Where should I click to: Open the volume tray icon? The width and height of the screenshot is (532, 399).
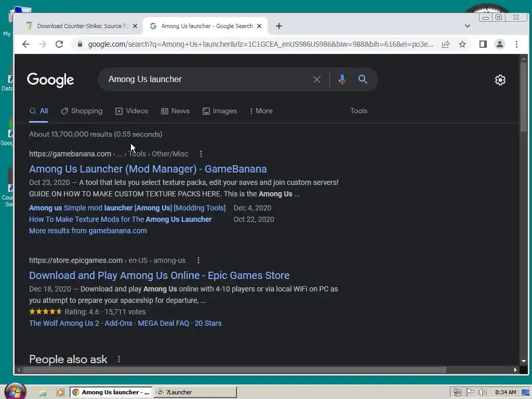483,393
